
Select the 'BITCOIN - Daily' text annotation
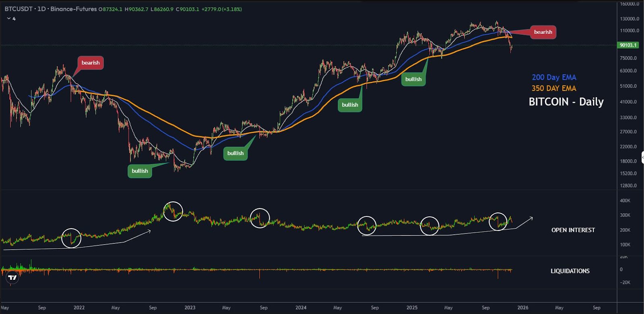tap(566, 102)
